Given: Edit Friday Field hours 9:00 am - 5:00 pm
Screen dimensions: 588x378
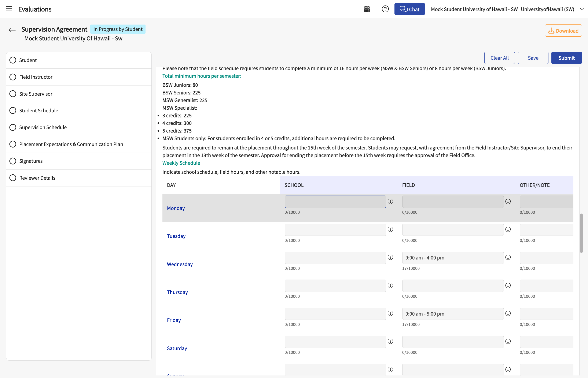Looking at the screenshot, I should 453,314.
